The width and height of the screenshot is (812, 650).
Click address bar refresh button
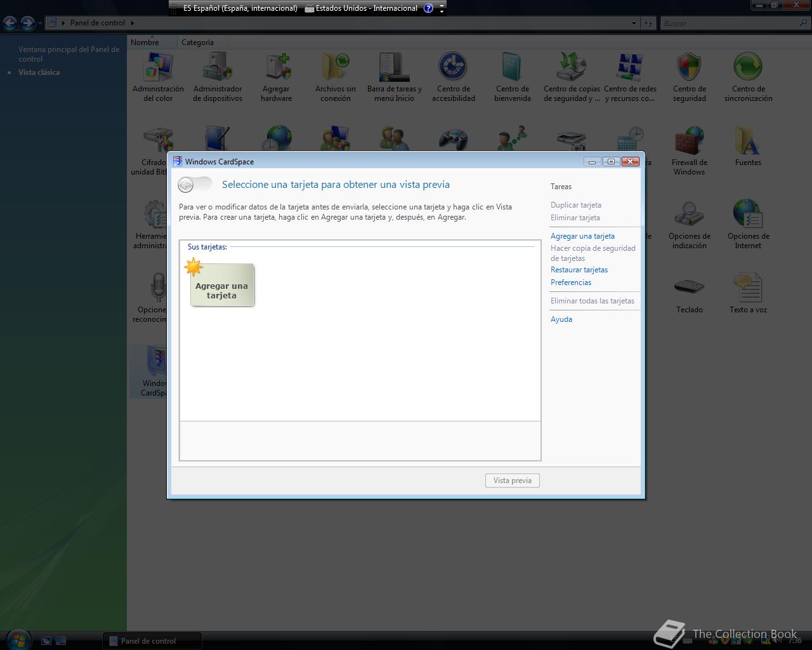click(648, 23)
